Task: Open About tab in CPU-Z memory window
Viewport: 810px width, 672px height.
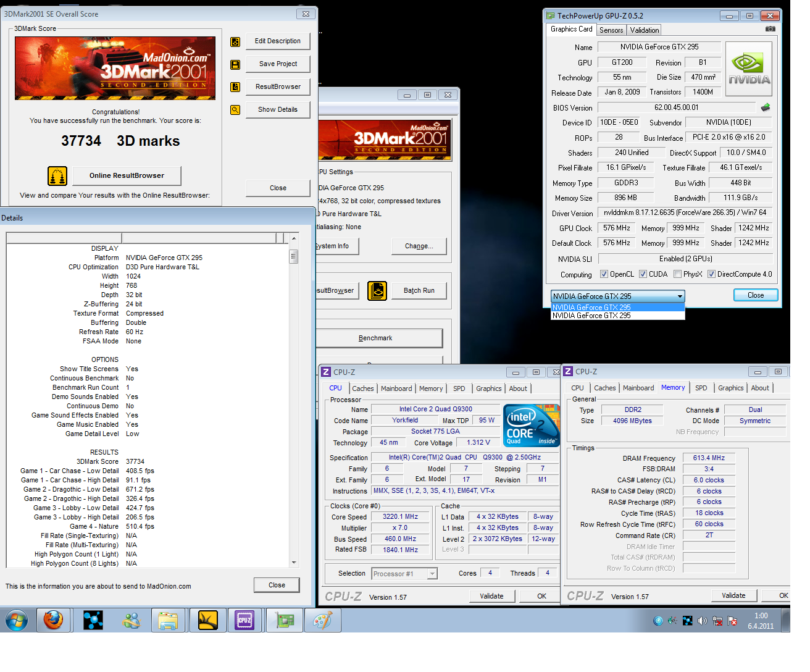Action: pyautogui.click(x=760, y=388)
